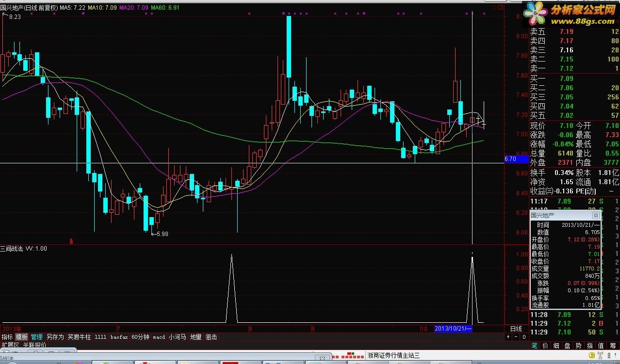Switch to the 笔 tick tab
This screenshot has width=620, height=364.
click(534, 346)
